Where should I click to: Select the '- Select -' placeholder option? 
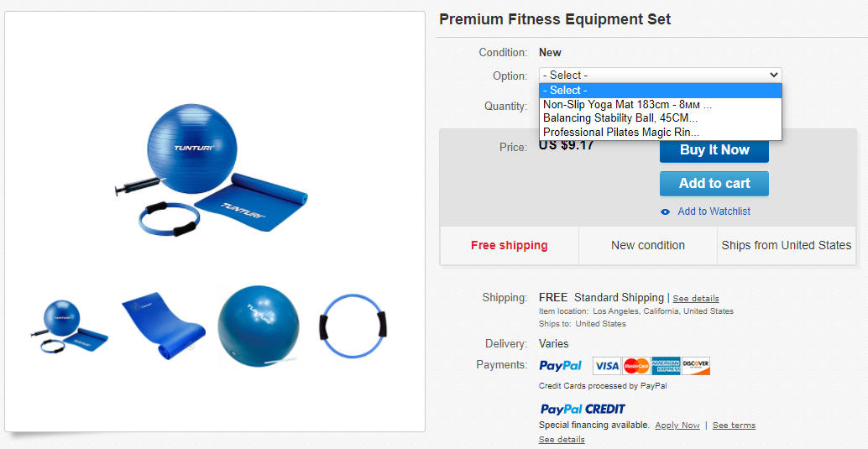(x=565, y=91)
